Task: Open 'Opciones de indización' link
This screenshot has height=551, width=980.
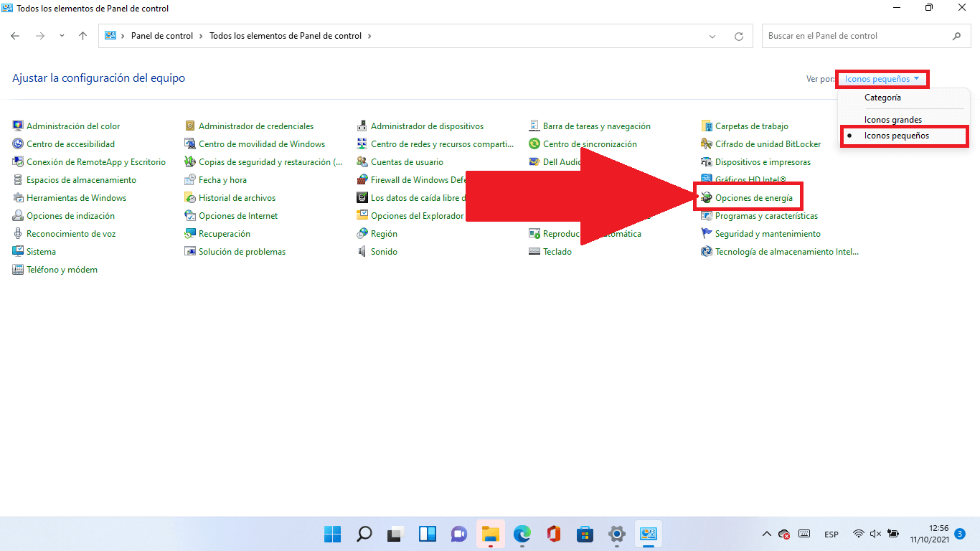Action: click(70, 216)
